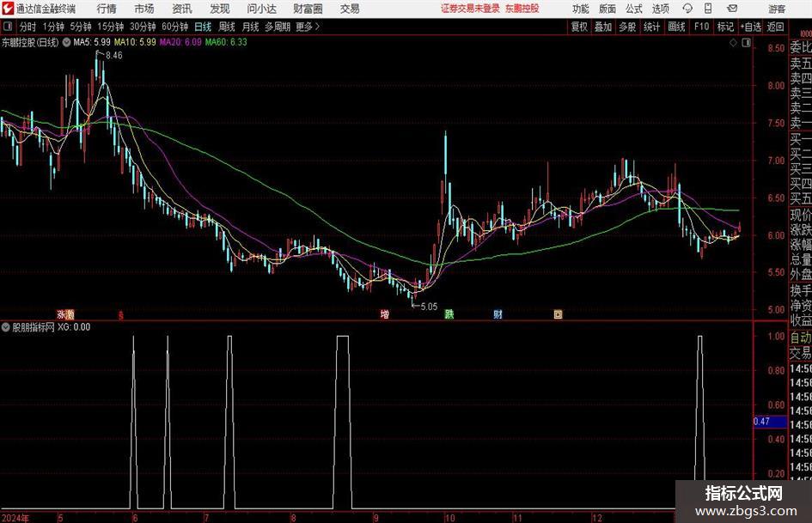
Task: Switch to 1分钟 period
Action: click(x=53, y=27)
